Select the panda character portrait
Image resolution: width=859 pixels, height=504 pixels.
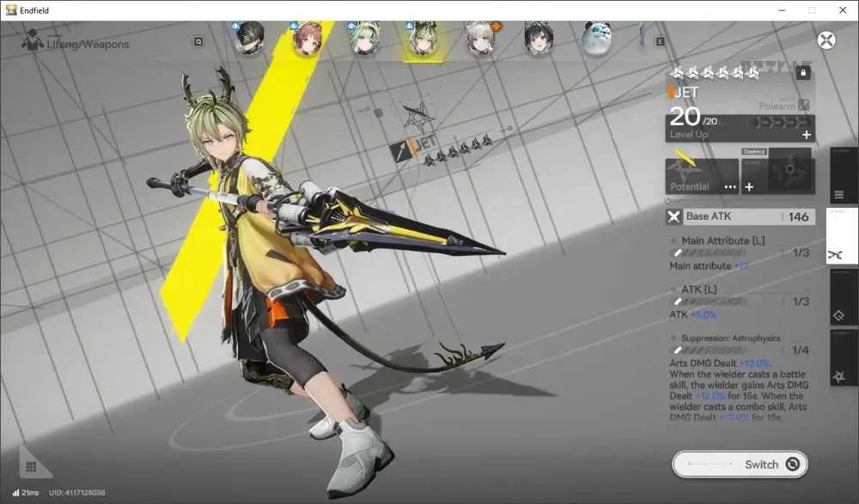point(596,39)
